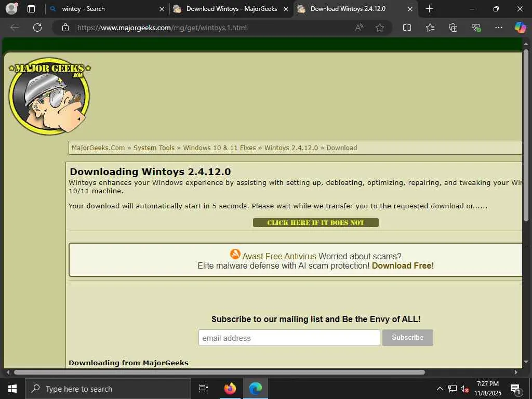
Task: Open Windows 10 & 11 Fixes breadcrumb
Action: point(220,148)
